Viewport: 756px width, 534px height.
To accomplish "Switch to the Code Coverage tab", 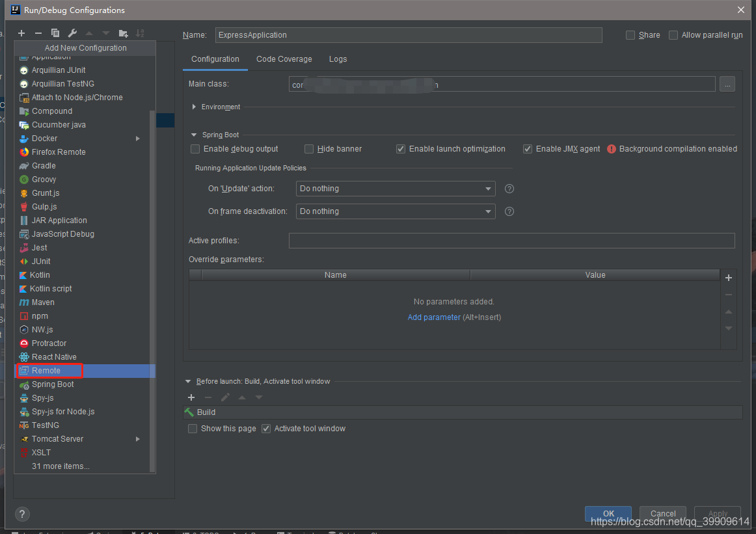I will (284, 59).
